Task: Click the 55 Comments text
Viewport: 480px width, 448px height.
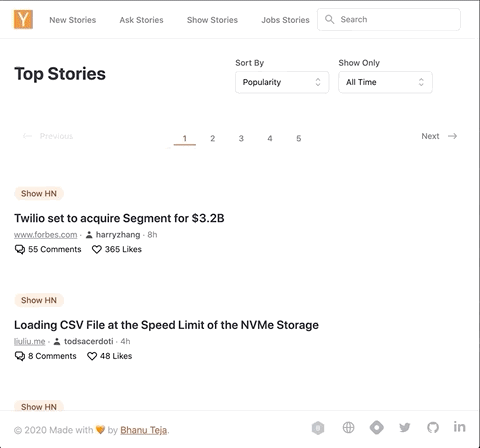Action: [55, 249]
